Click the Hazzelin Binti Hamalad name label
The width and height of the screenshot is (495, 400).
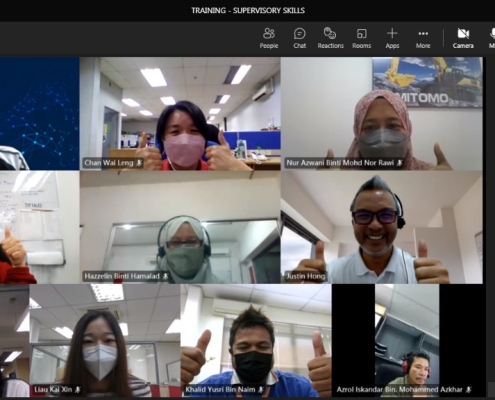point(122,276)
